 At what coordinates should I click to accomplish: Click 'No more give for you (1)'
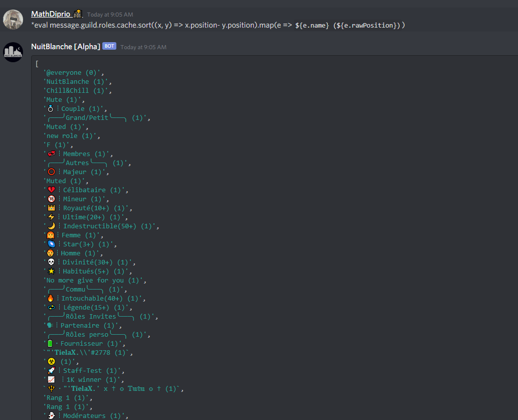point(94,280)
